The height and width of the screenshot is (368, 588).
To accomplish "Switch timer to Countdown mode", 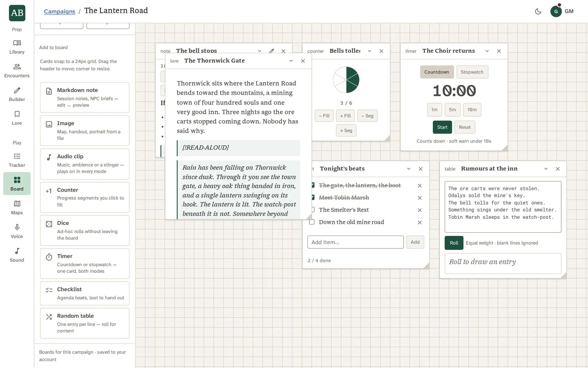I will pyautogui.click(x=437, y=72).
